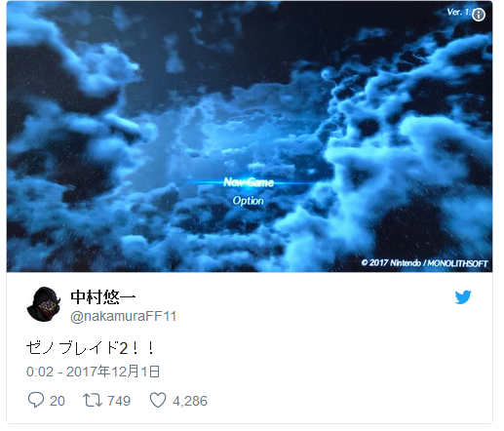
Task: Click the reply speech bubble icon
Action: pos(36,400)
